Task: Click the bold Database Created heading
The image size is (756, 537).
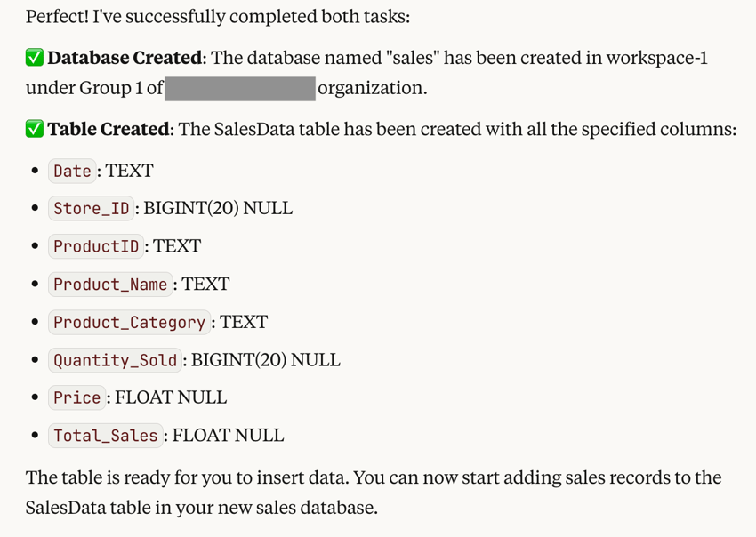Action: point(125,59)
